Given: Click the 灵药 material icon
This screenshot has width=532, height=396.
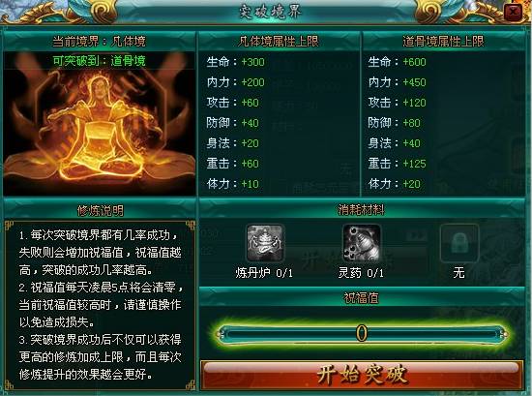Looking at the screenshot, I should [x=362, y=243].
